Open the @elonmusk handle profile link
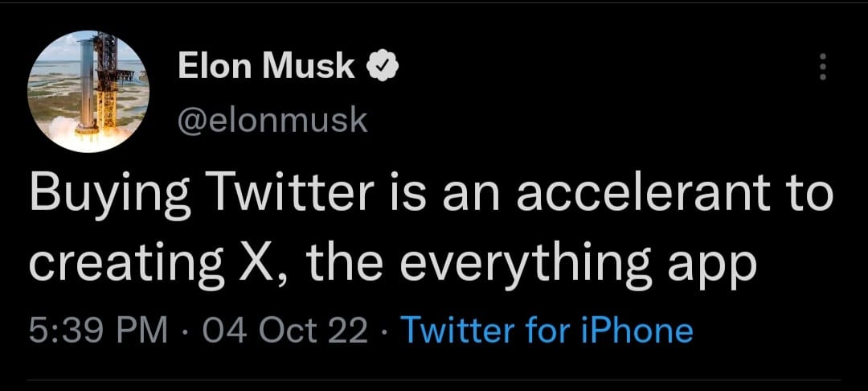868x391 pixels. click(x=272, y=120)
